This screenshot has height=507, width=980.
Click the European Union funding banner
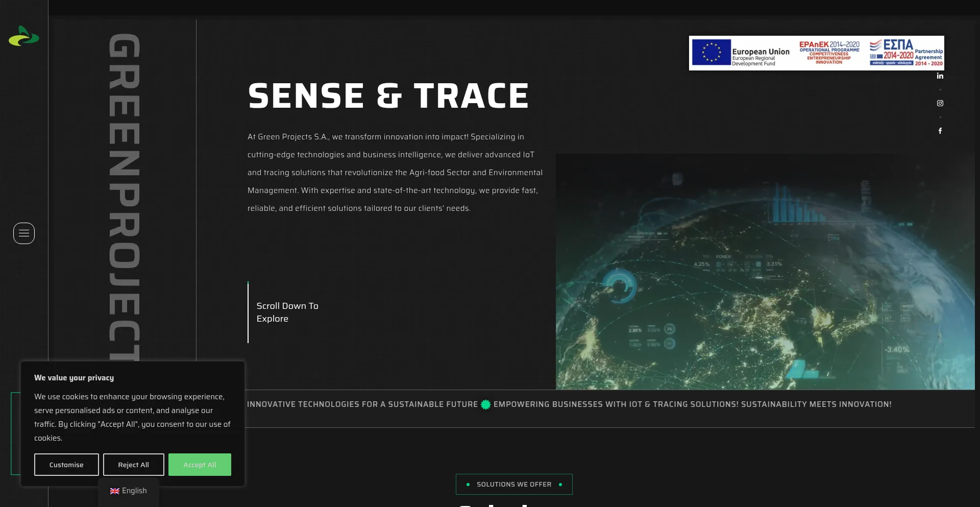click(816, 53)
